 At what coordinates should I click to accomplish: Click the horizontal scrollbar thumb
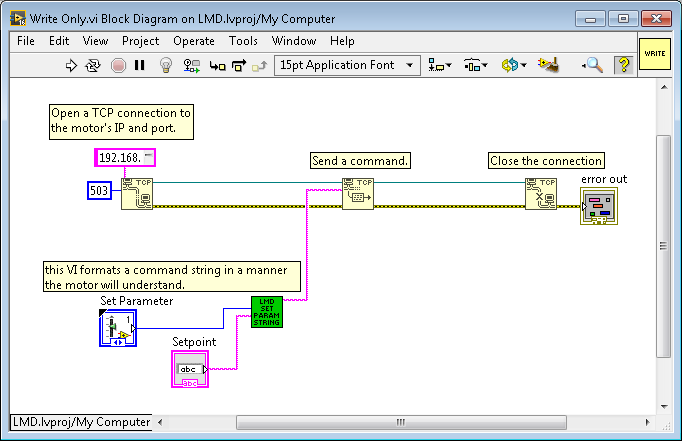point(401,422)
